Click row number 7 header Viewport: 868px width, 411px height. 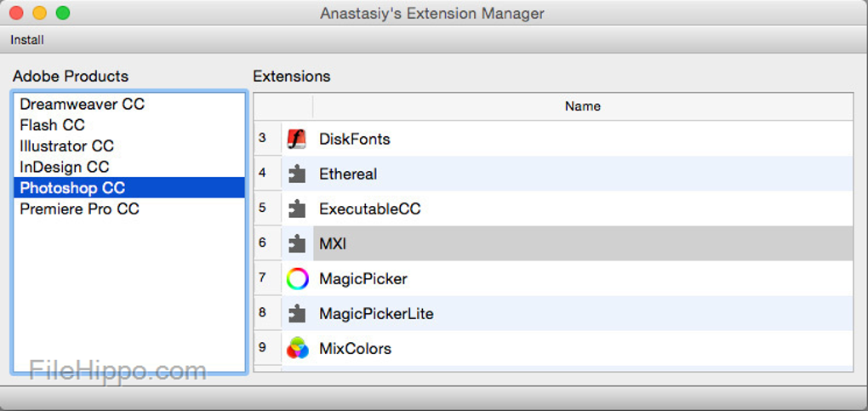coord(268,278)
